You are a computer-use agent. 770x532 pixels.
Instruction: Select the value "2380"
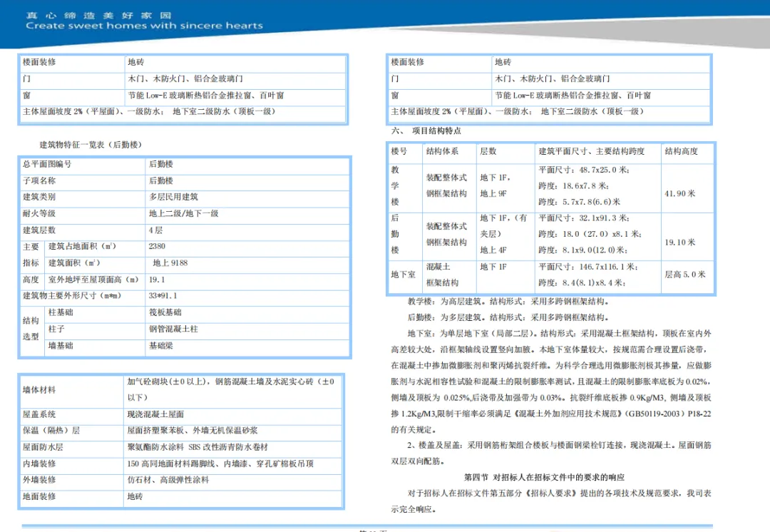click(157, 247)
